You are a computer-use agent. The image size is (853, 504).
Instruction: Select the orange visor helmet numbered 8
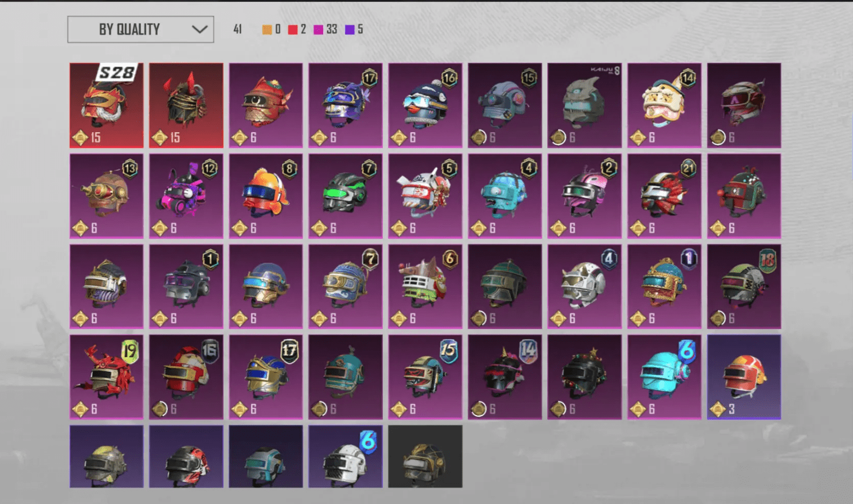pos(266,196)
